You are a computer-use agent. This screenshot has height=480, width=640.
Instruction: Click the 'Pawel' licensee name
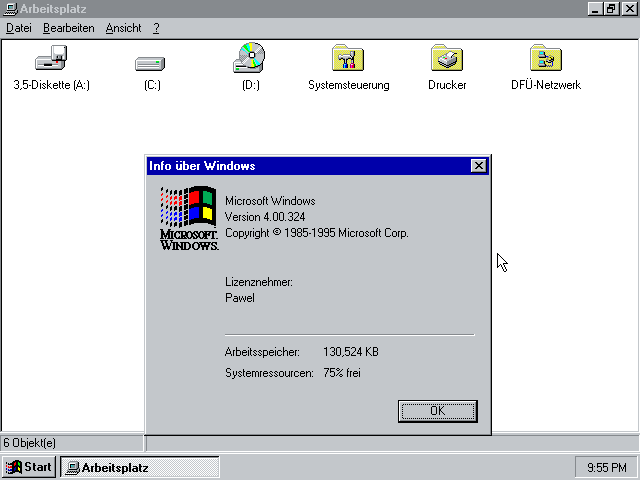coord(240,298)
